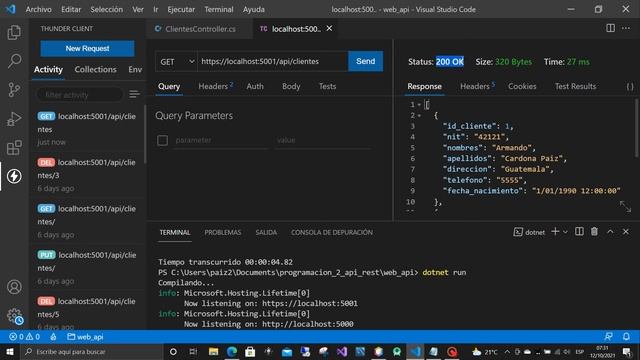The height and width of the screenshot is (360, 640).
Task: Open the response Headers tab
Action: (477, 86)
